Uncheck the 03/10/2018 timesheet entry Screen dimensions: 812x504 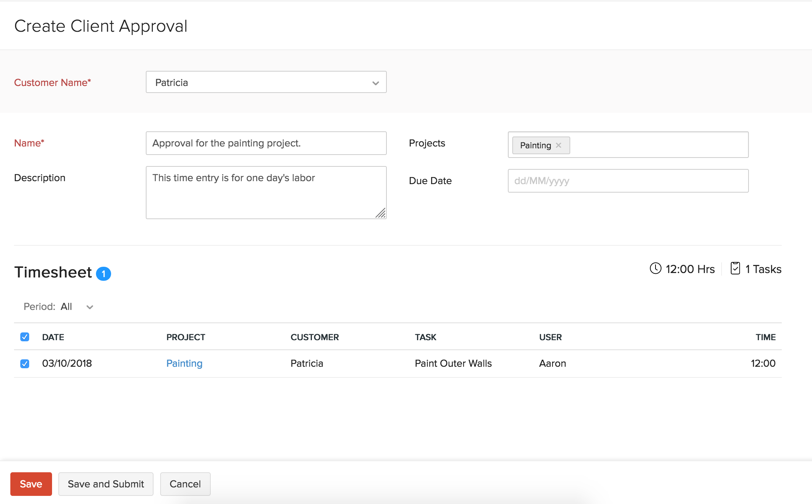24,363
